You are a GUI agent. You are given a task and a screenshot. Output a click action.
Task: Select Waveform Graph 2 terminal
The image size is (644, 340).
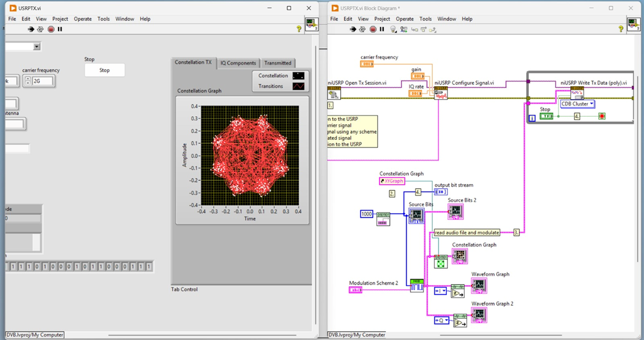pyautogui.click(x=479, y=315)
